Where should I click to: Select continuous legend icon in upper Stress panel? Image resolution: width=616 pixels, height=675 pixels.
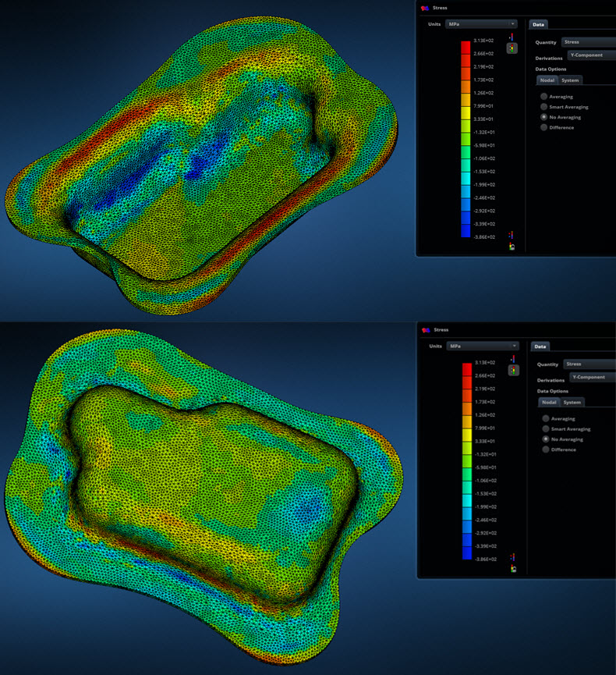tap(512, 37)
